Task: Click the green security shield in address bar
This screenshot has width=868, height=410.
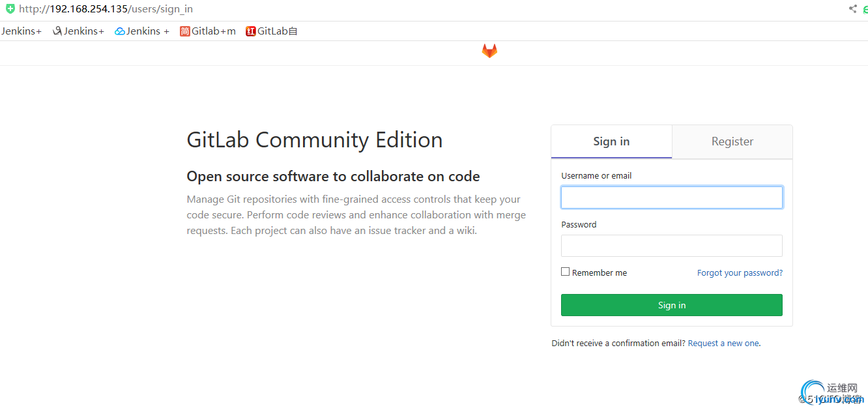Action: (x=10, y=9)
